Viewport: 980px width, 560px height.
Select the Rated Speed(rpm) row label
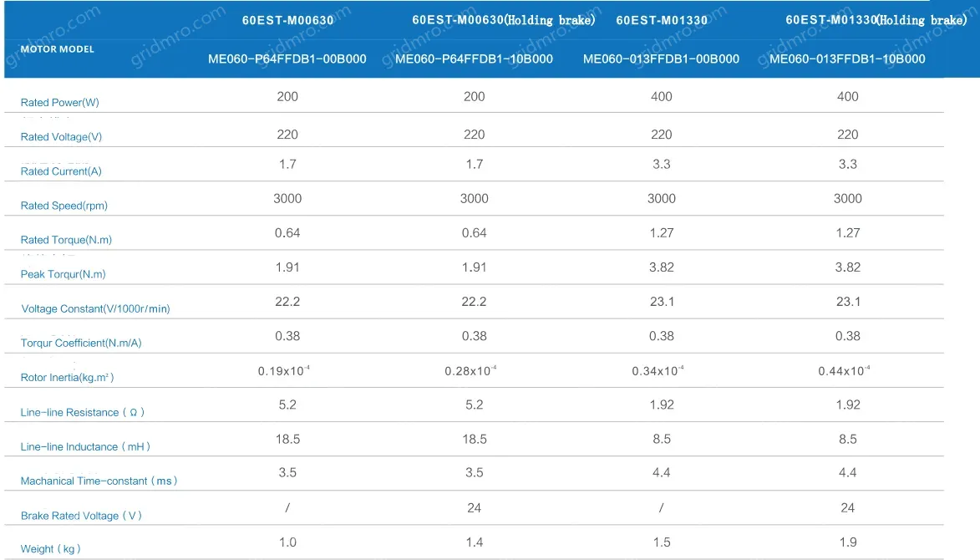pos(64,206)
